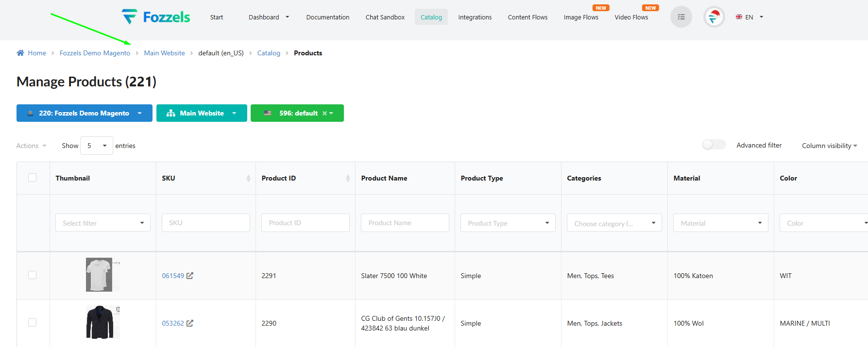Expand the Dashboard dropdown menu
The height and width of the screenshot is (347, 868).
tap(269, 17)
